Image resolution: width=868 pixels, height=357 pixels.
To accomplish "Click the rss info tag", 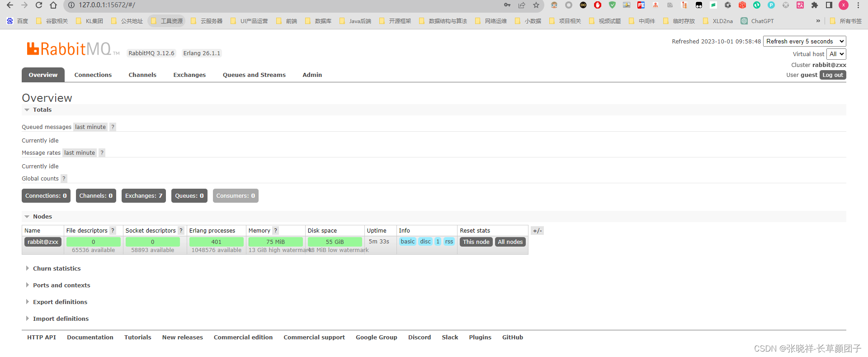I will 449,242.
